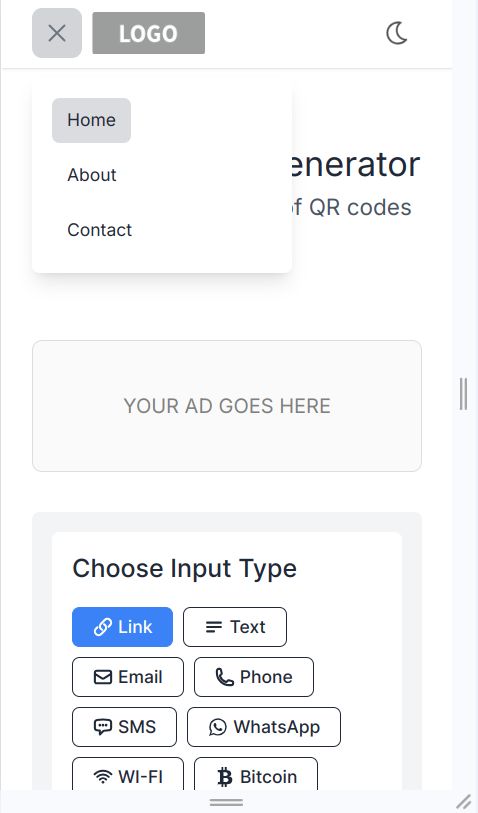Open the Contact menu entry
Screen dimensions: 478x813
100,230
